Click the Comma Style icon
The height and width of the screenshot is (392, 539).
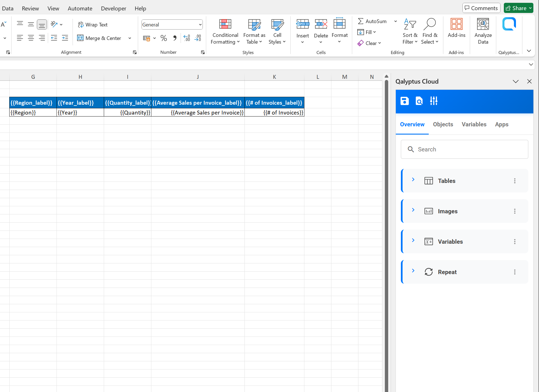point(175,38)
